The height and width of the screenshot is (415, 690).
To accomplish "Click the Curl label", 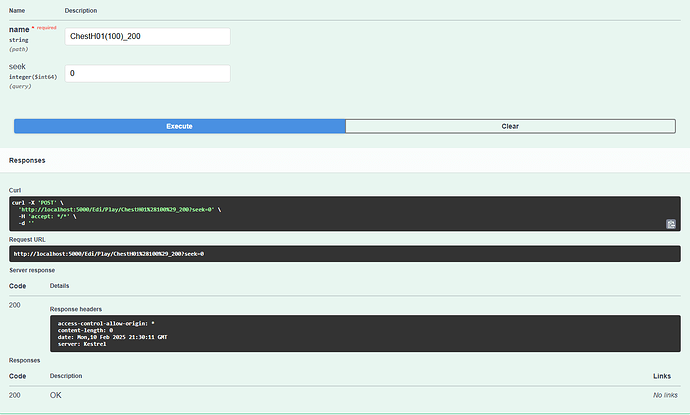I will (x=15, y=190).
